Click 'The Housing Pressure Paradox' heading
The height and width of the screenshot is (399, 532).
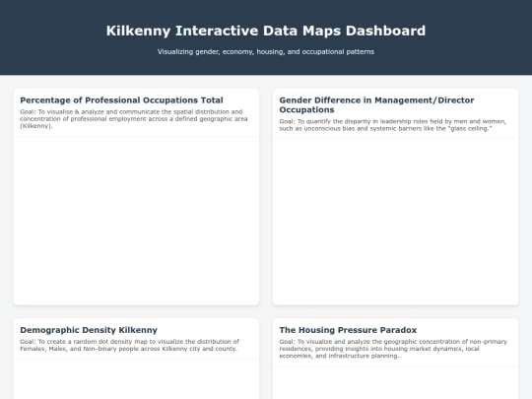point(348,330)
